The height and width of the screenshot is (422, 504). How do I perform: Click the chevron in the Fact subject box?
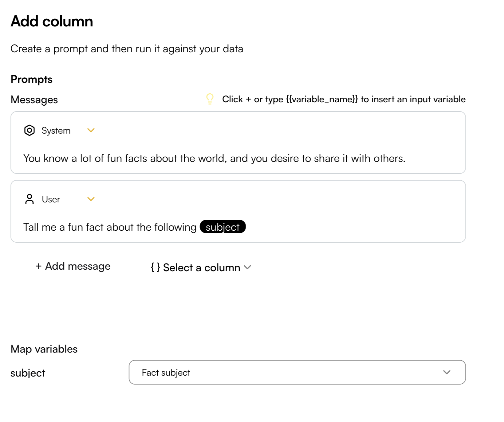pos(447,372)
